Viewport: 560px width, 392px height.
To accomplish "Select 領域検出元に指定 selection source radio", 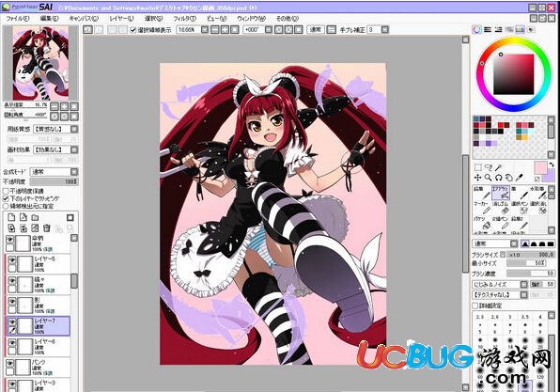I will pos(6,206).
